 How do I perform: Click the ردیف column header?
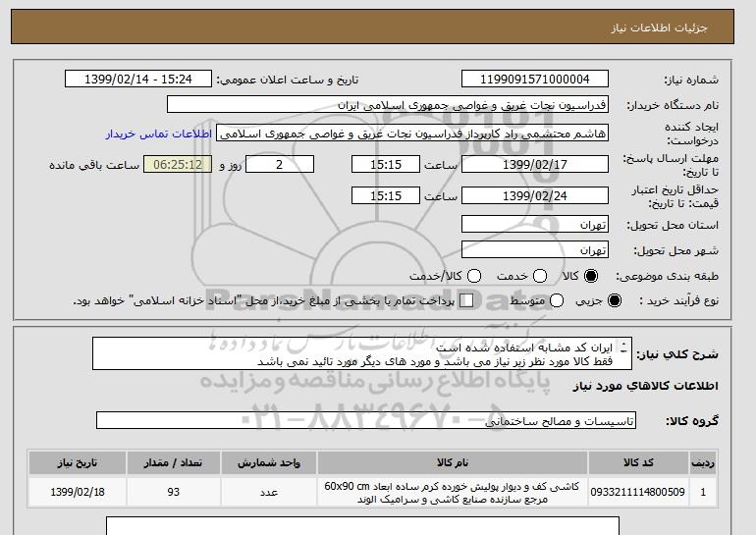703,462
